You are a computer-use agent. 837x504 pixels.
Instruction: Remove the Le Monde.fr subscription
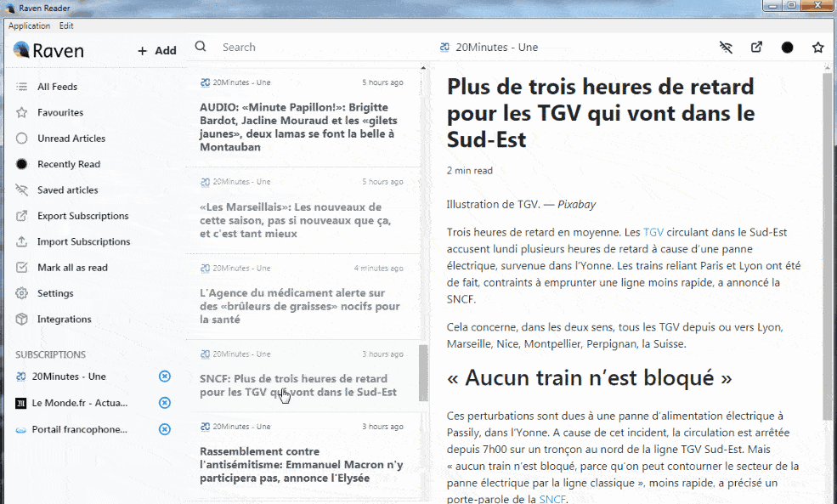click(165, 403)
